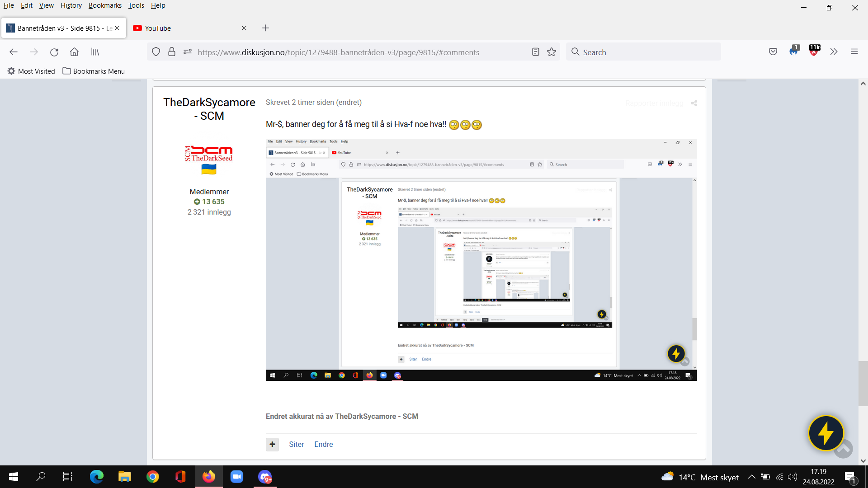Image resolution: width=868 pixels, height=488 pixels.
Task: View reputation score 13 635
Action: point(209,202)
